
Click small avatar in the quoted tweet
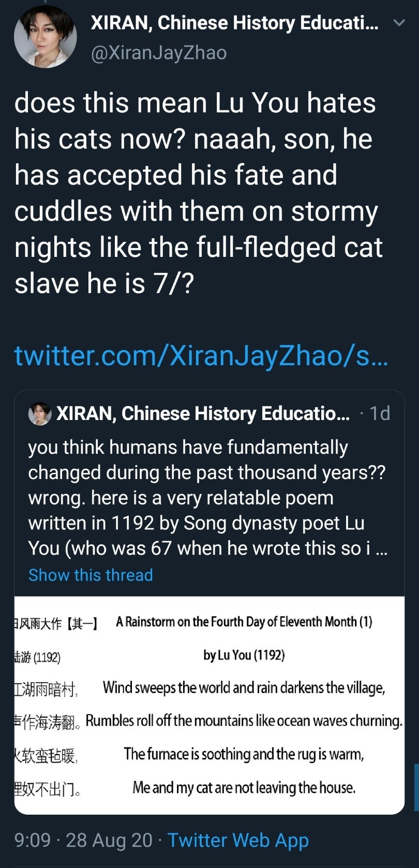click(x=40, y=414)
